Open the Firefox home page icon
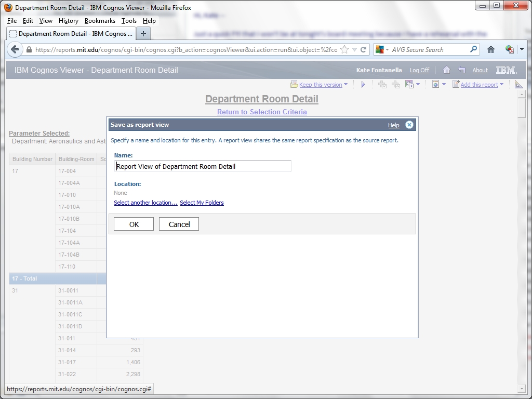Screen dimensions: 532x399 (490, 50)
